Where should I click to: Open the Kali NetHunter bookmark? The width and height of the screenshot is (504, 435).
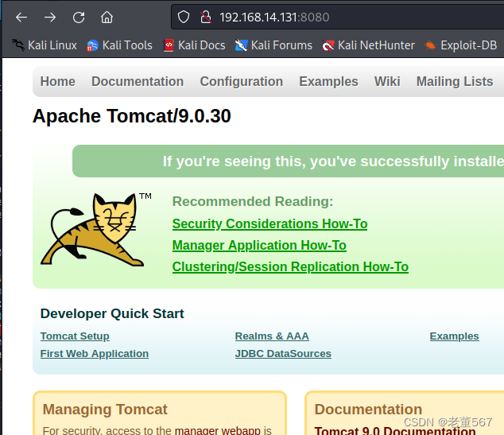[368, 45]
